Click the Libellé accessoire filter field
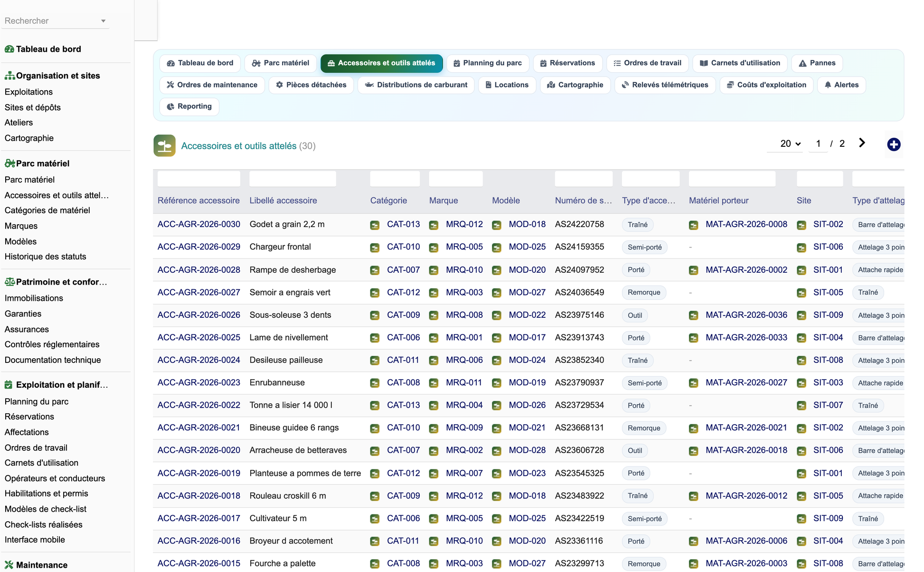 coord(292,179)
